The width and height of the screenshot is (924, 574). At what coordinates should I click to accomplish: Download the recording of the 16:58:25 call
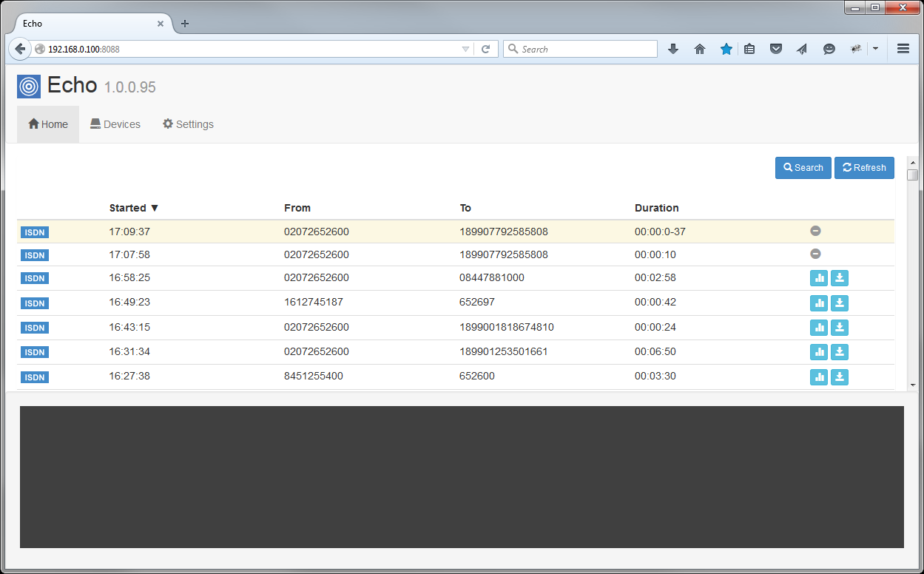[x=840, y=278]
